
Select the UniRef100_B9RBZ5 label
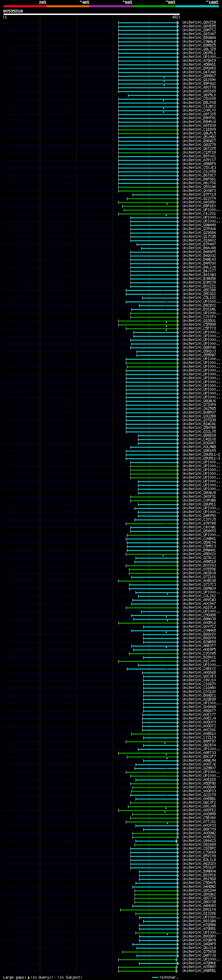[199, 45]
